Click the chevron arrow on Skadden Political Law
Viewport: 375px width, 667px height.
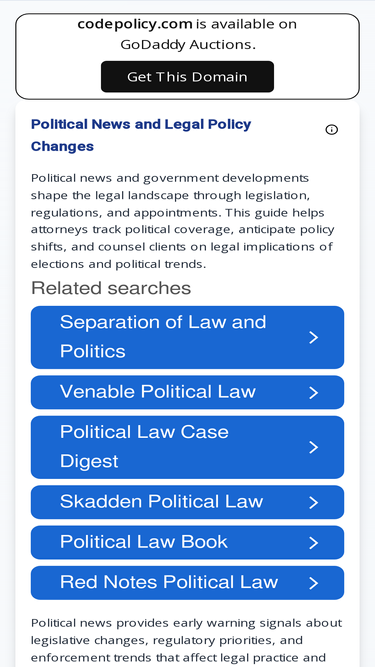[x=313, y=502]
